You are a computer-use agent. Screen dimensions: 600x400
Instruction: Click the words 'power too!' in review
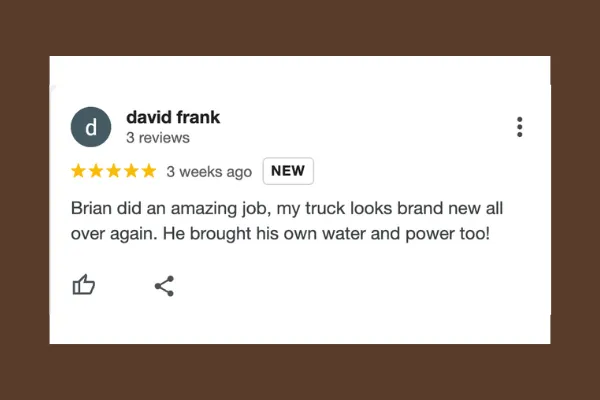(448, 234)
